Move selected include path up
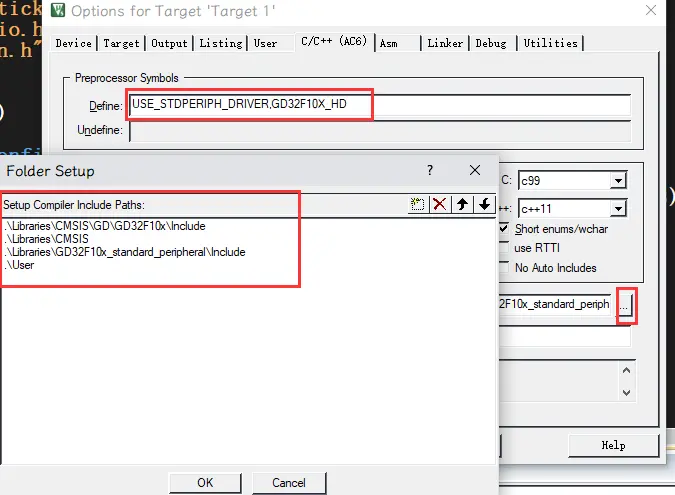Image resolution: width=675 pixels, height=495 pixels. (462, 204)
